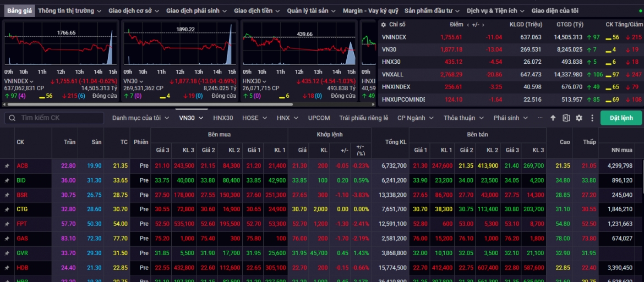Click BSR matched price 27.65
Image resolution: width=644 pixels, height=282 pixels.
(x=298, y=195)
